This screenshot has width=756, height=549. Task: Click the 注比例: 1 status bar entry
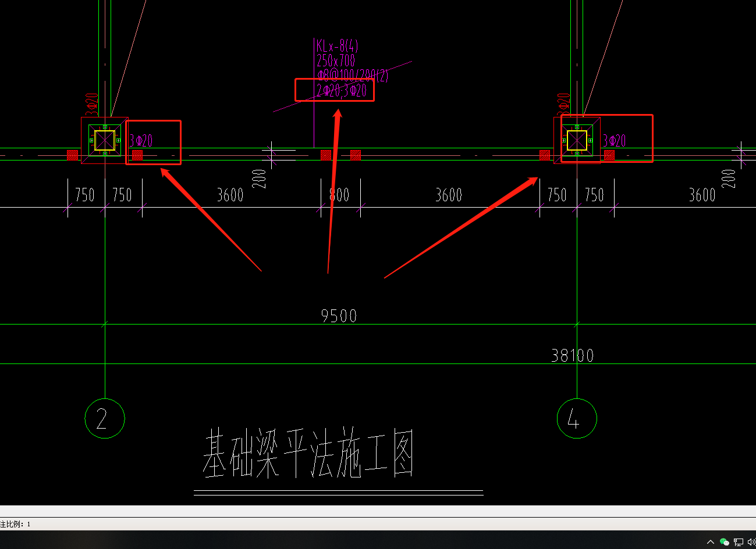pos(16,524)
